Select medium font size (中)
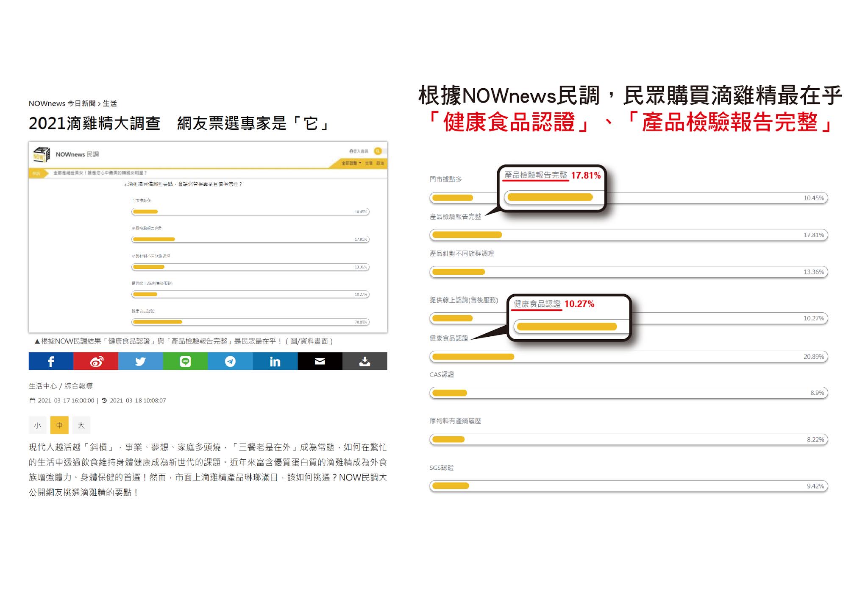Viewport: 868px width, 614px height. point(59,425)
